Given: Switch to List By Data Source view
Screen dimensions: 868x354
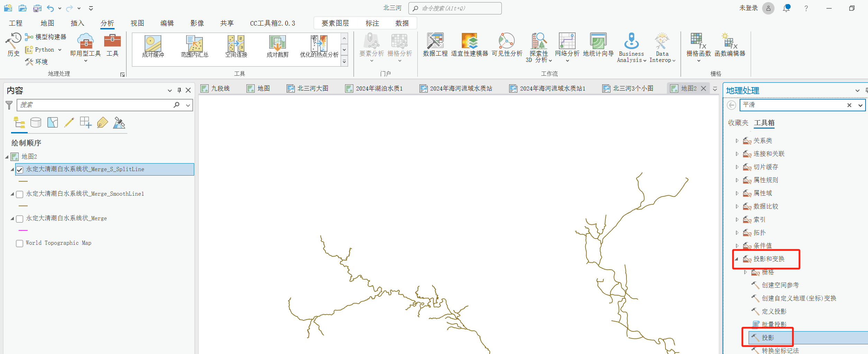Looking at the screenshot, I should coord(36,122).
